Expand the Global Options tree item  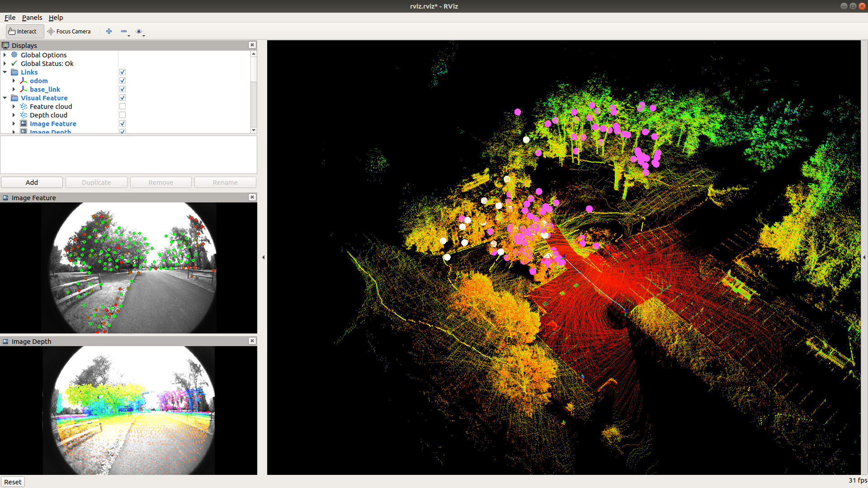click(5, 55)
